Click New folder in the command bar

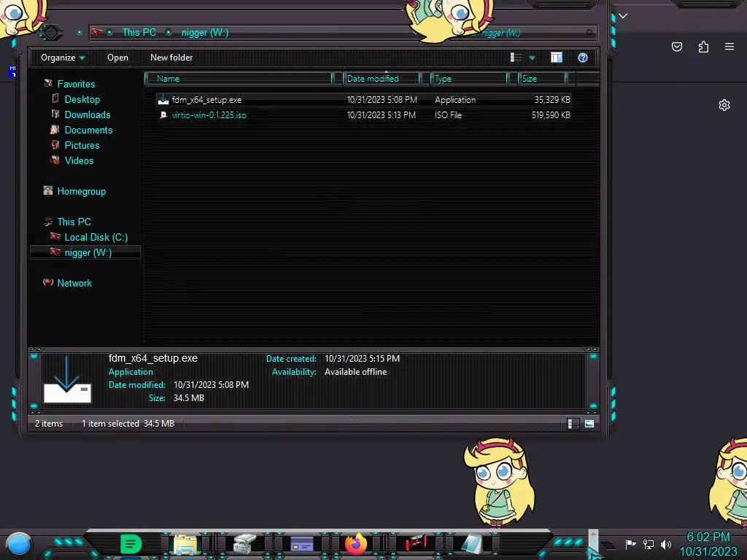[171, 58]
